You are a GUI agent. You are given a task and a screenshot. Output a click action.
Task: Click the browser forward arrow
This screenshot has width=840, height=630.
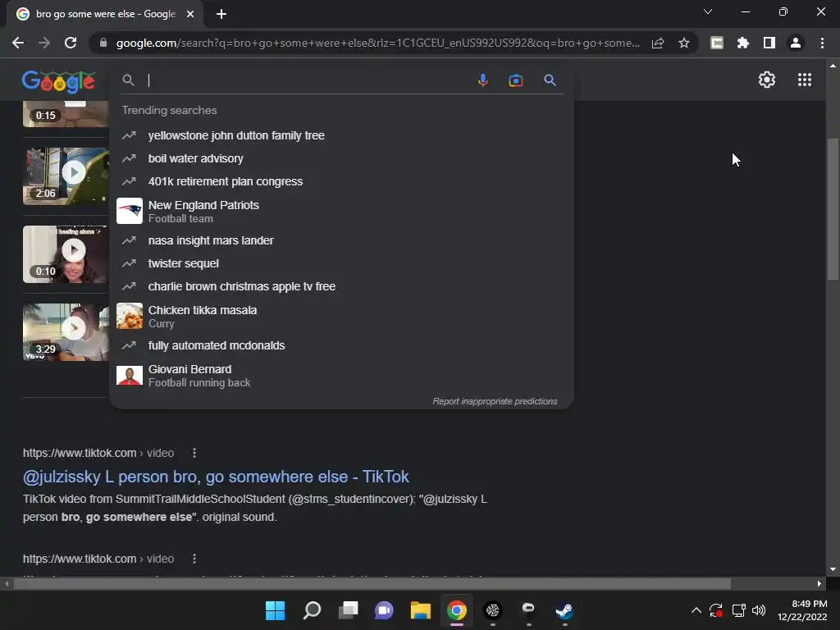44,43
